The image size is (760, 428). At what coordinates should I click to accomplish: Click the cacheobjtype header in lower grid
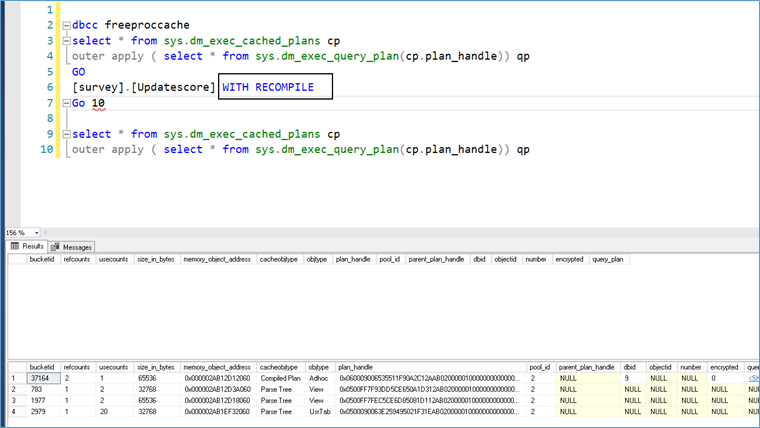click(x=279, y=367)
